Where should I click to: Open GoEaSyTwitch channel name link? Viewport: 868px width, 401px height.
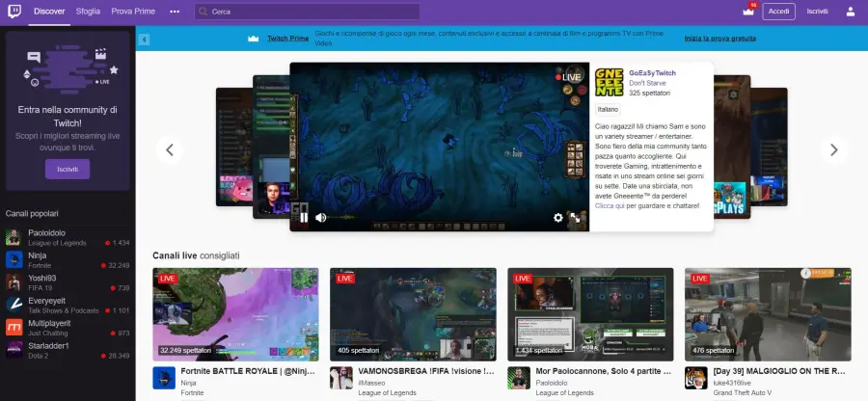pos(652,73)
